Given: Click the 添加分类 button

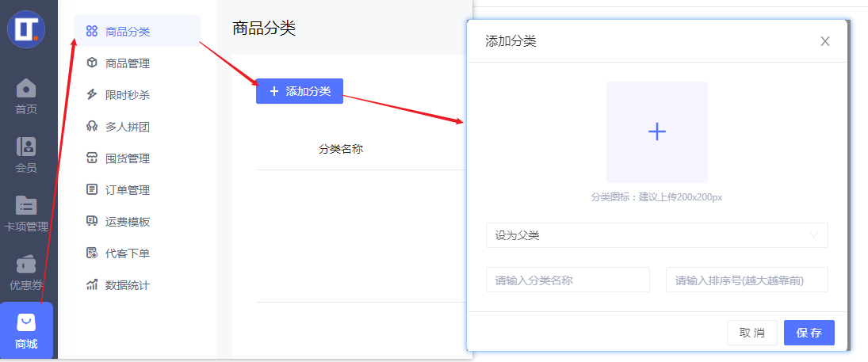Looking at the screenshot, I should pyautogui.click(x=300, y=91).
